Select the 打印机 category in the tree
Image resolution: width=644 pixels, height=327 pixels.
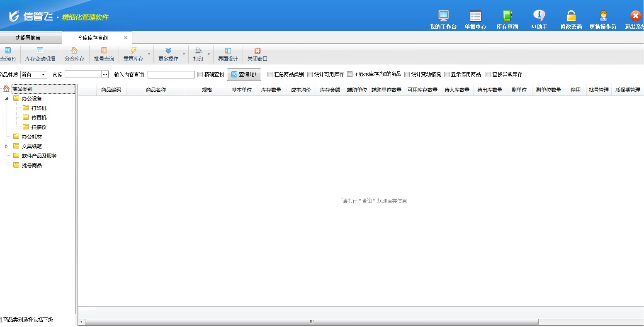tap(39, 108)
